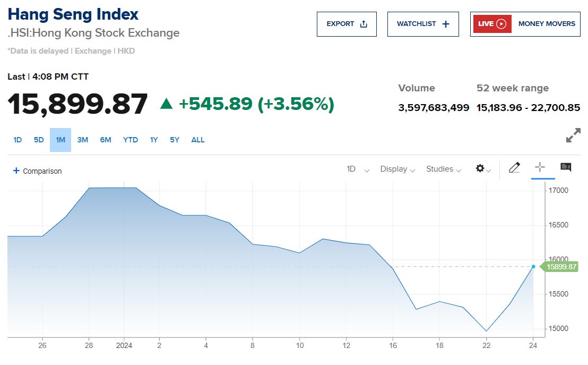This screenshot has width=588, height=365.
Task: Click the Export share icon
Action: (364, 24)
